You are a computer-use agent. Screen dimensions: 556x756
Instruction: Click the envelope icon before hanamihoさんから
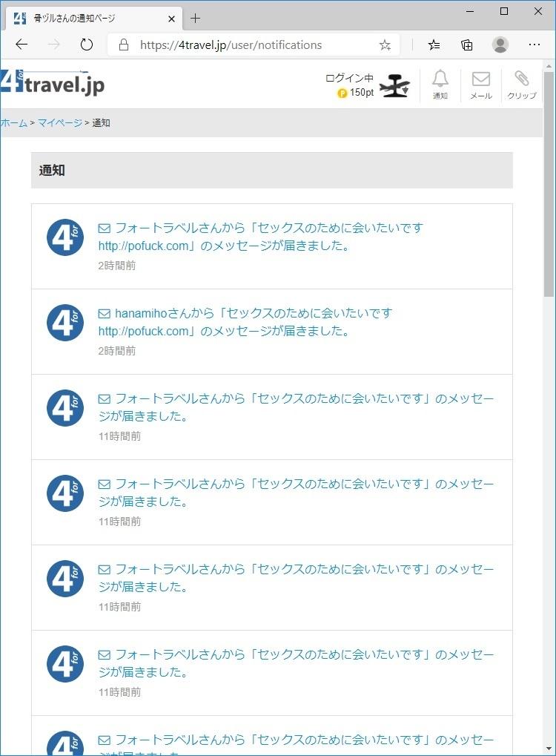pos(104,314)
